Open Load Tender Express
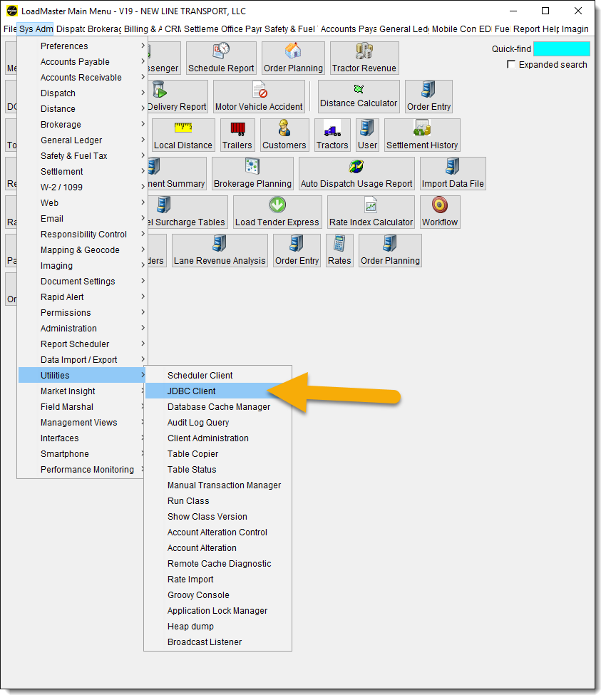Screen dimensions: 606x700 [277, 212]
